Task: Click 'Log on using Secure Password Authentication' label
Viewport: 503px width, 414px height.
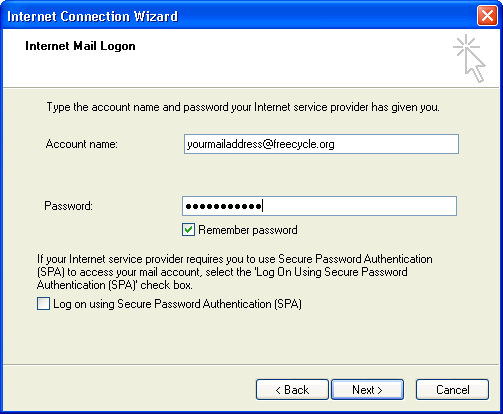Action: tap(177, 304)
